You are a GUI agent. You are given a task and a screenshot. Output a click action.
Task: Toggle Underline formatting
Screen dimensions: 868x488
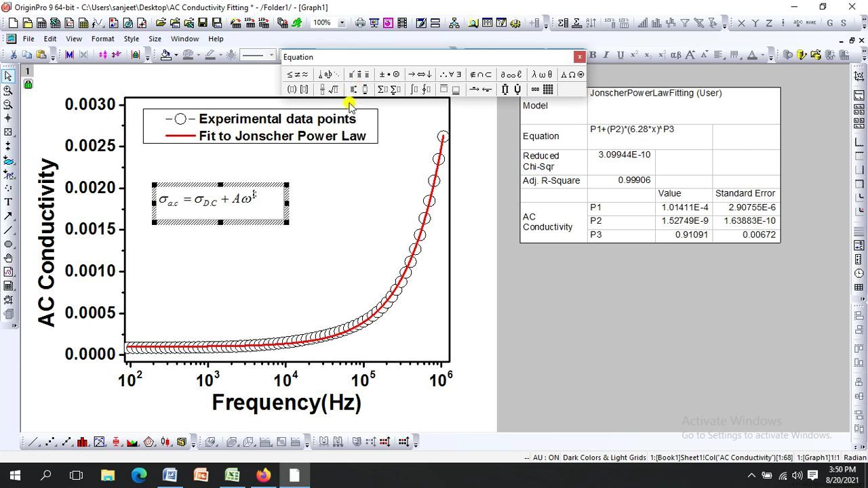pos(620,55)
